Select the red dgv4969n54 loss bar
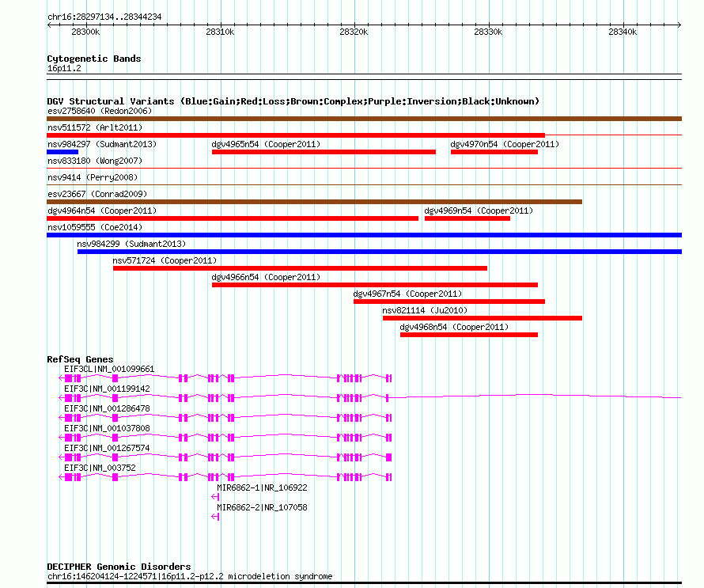The image size is (704, 588). point(467,218)
